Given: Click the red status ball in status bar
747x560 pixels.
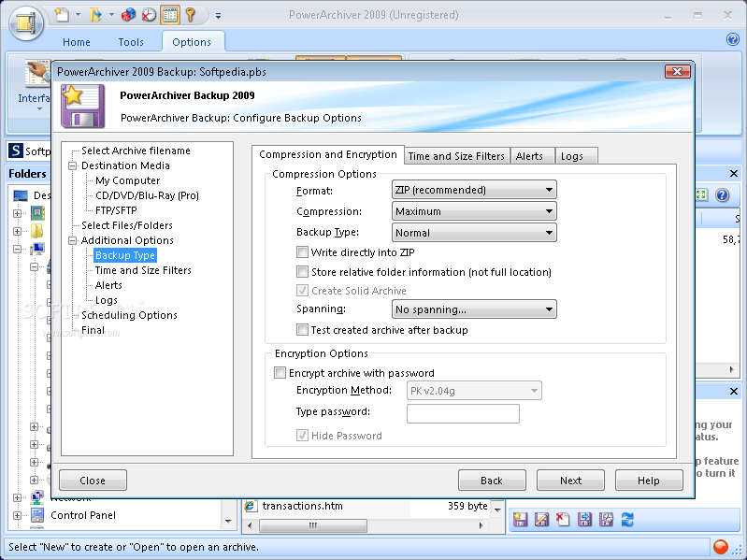Looking at the screenshot, I should click(721, 546).
